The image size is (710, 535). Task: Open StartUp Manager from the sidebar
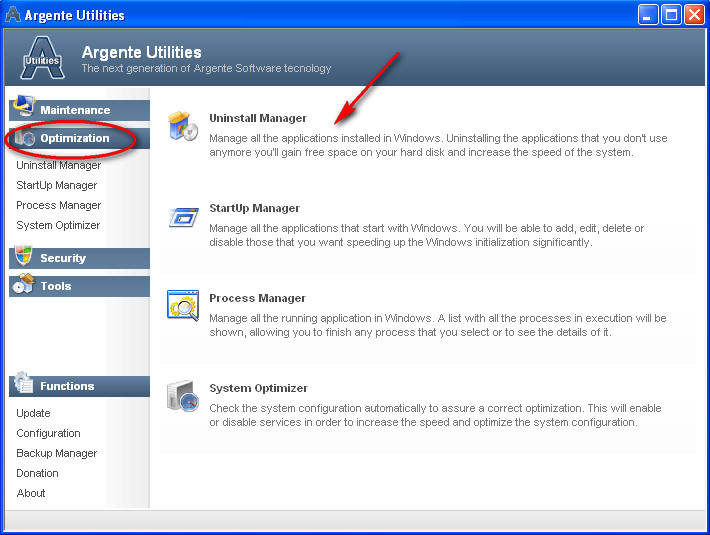[57, 186]
